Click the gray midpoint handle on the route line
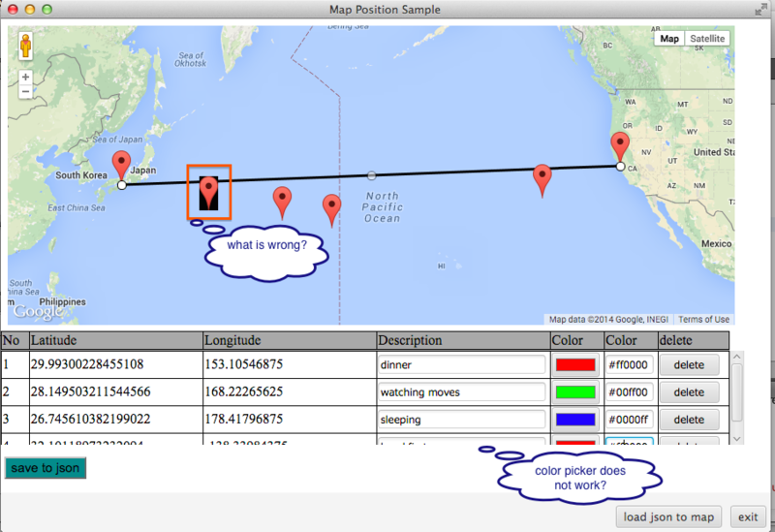The height and width of the screenshot is (532, 775). point(372,175)
